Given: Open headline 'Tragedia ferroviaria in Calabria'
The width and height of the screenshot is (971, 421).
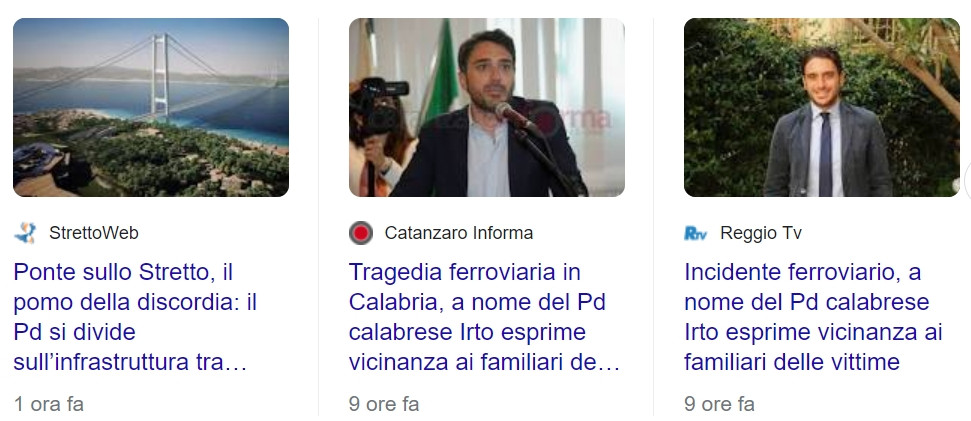Looking at the screenshot, I should click(x=484, y=317).
